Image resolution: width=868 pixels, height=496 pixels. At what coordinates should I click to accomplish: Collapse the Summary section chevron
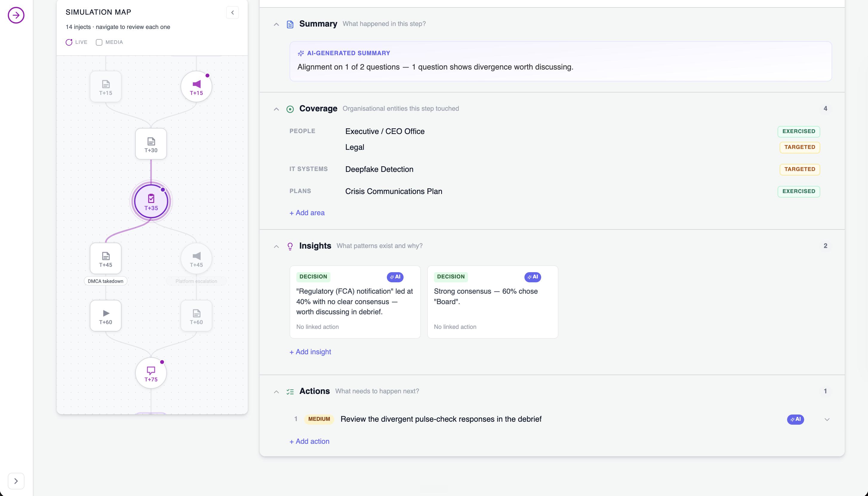pyautogui.click(x=276, y=24)
